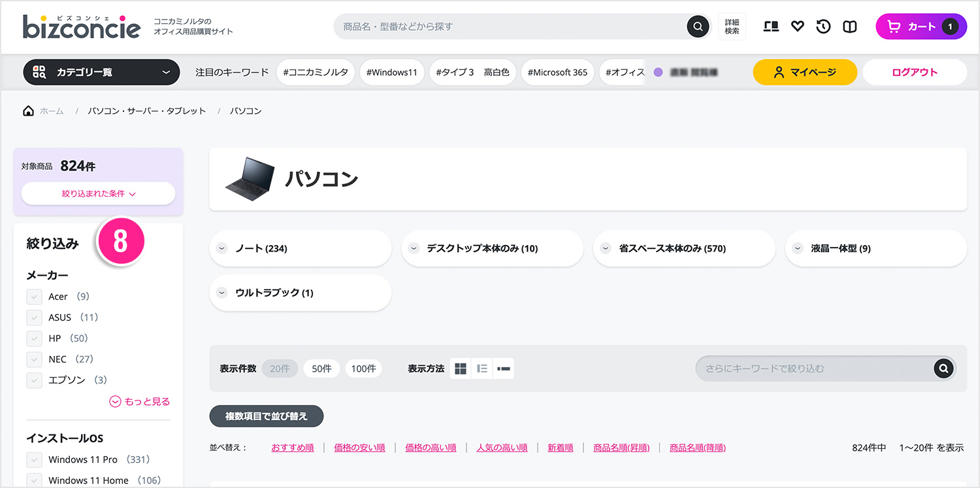Click the マイページ button
980x488 pixels.
[x=804, y=73]
